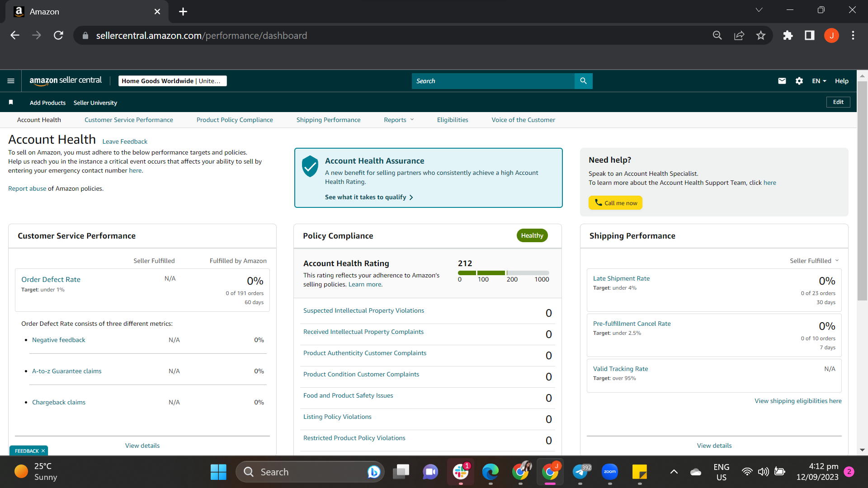Click the Edit button

(x=838, y=102)
